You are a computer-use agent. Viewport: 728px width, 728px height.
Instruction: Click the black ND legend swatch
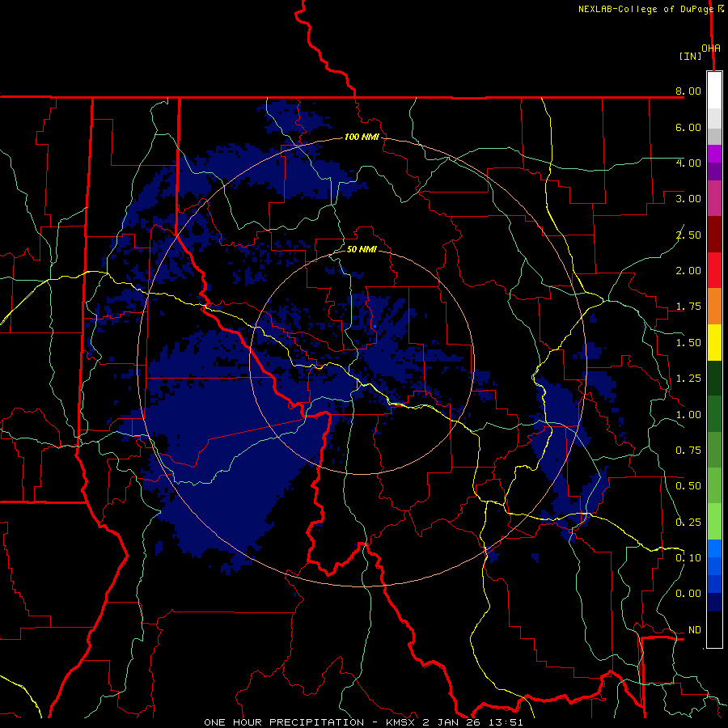click(714, 629)
